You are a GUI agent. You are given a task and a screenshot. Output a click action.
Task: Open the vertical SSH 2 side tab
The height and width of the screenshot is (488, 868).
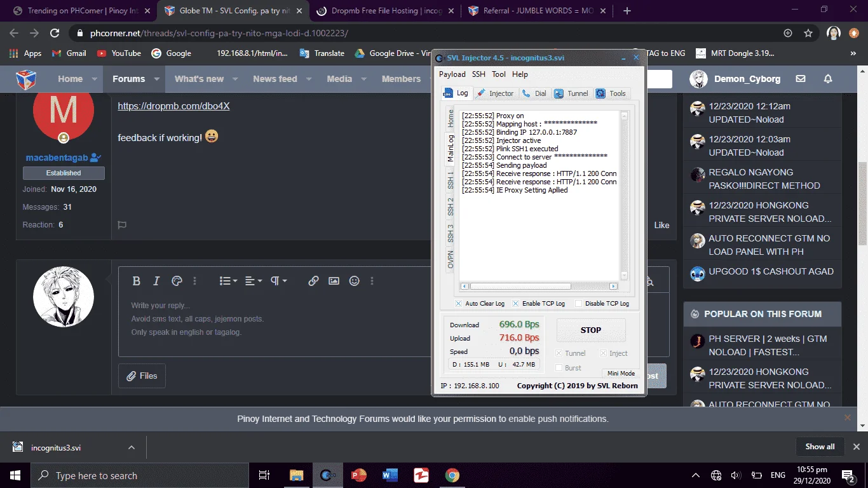(x=451, y=206)
